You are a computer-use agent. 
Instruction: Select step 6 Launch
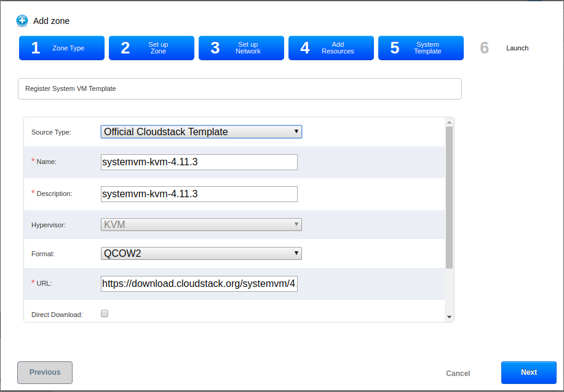pos(504,48)
